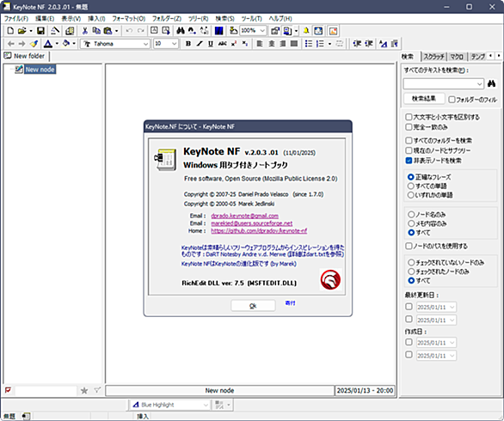This screenshot has height=421, width=504.
Task: Click the binoculars find icon in the toolbar
Action: coord(181,31)
